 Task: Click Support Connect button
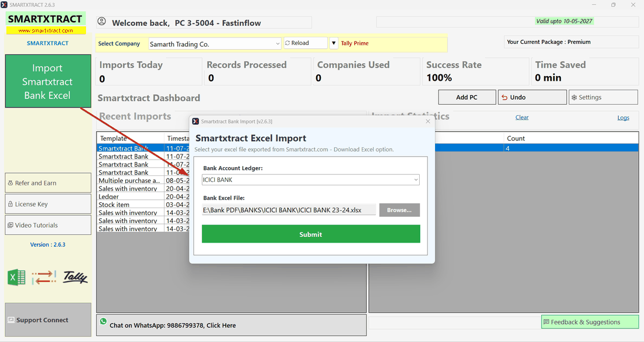tap(48, 320)
